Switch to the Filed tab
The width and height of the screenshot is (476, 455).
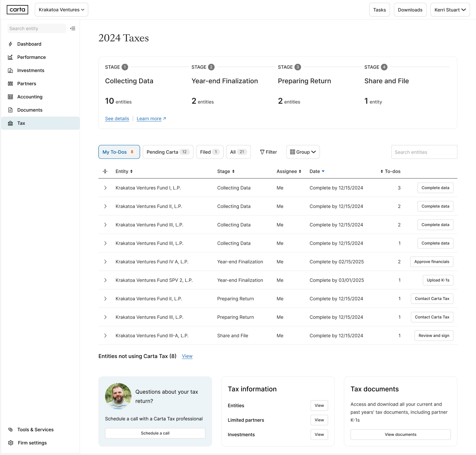(x=210, y=152)
